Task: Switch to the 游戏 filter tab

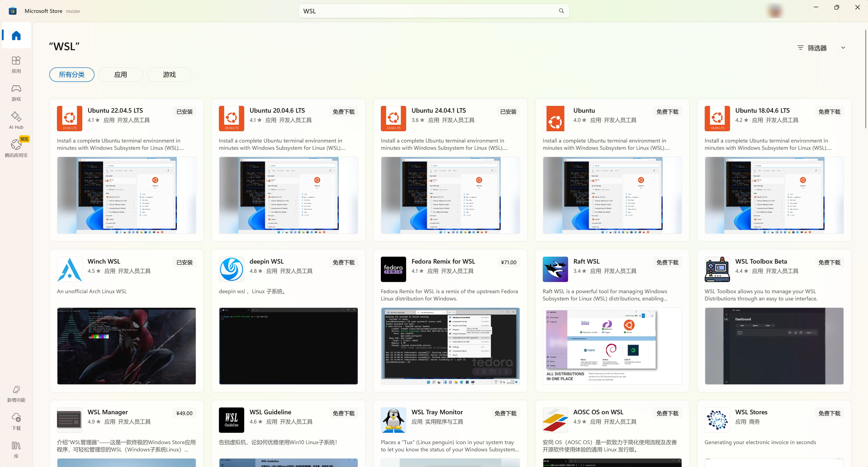Action: pyautogui.click(x=169, y=74)
